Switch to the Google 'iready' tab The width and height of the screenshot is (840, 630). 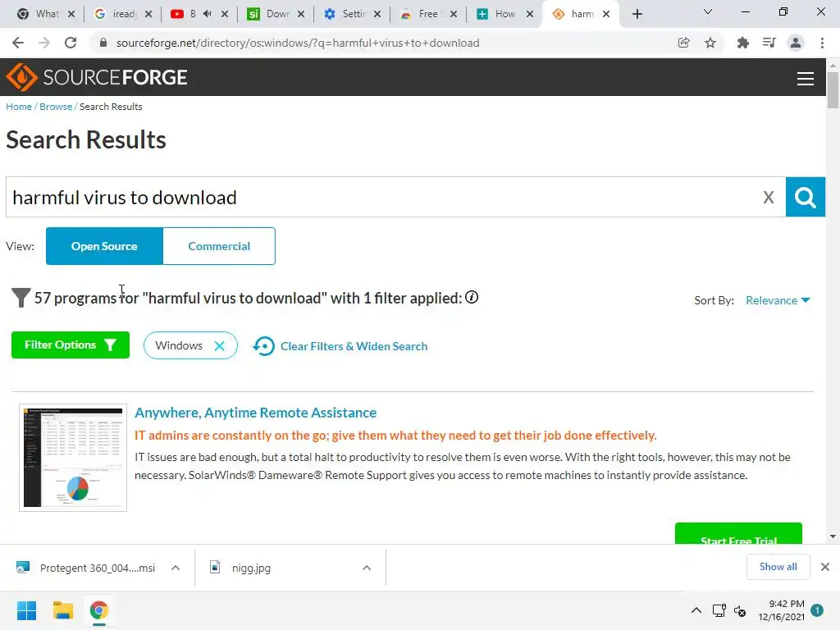pos(123,14)
